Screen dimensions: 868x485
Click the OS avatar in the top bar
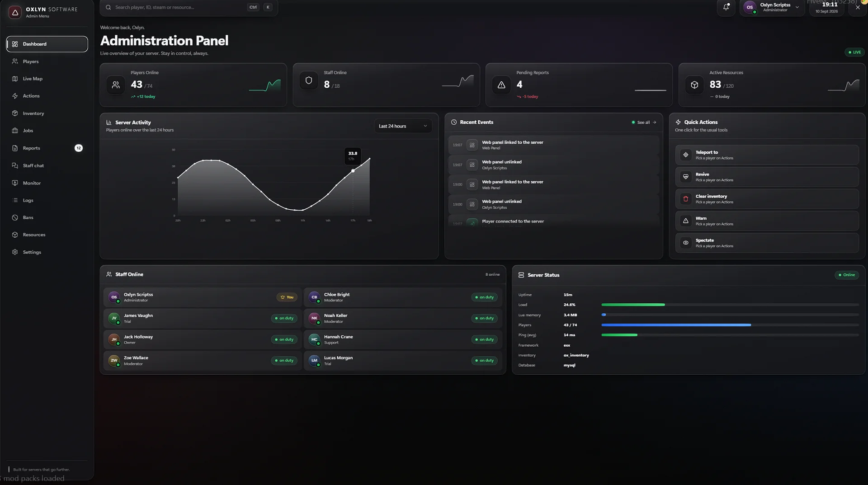tap(750, 7)
